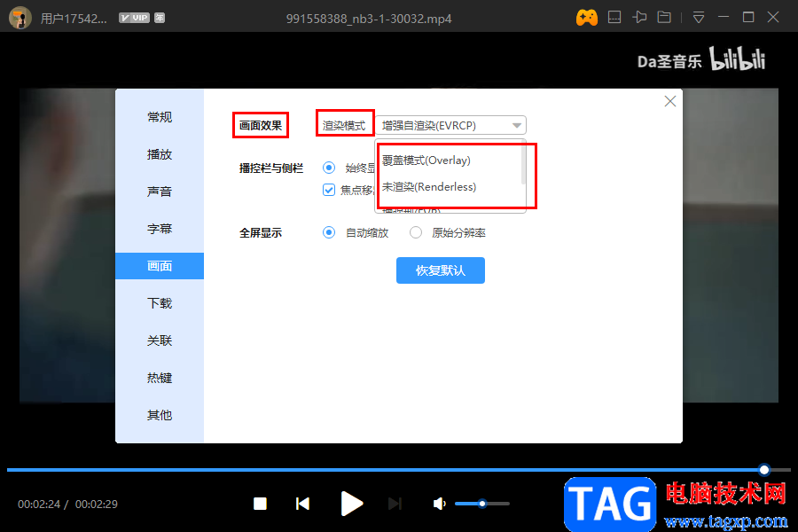
Task: Open the 热键 settings tab
Action: [160, 377]
